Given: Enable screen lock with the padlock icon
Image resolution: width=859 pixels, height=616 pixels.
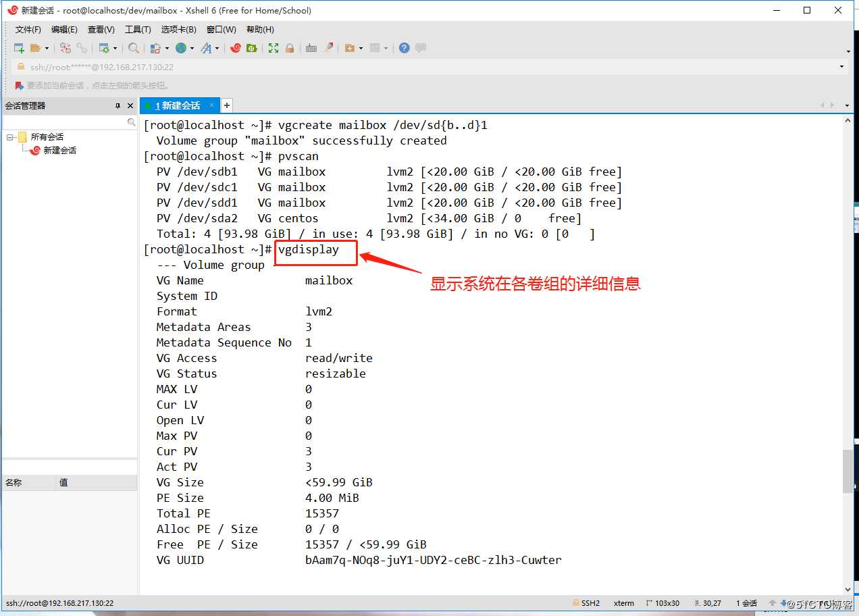Looking at the screenshot, I should click(289, 48).
